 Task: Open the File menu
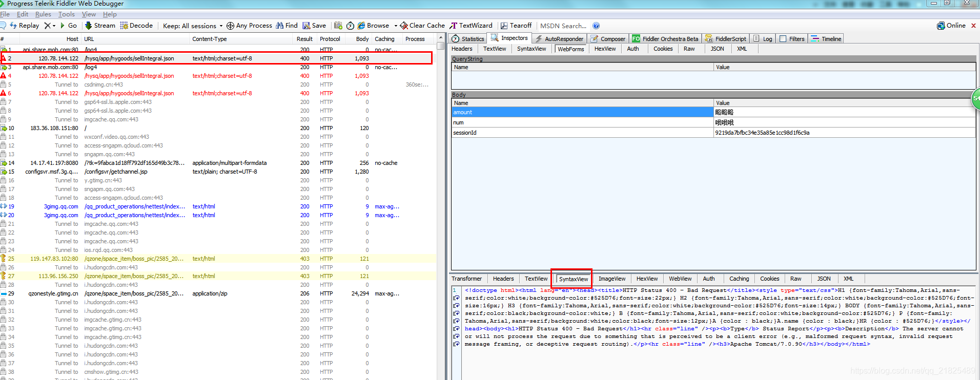click(x=5, y=14)
